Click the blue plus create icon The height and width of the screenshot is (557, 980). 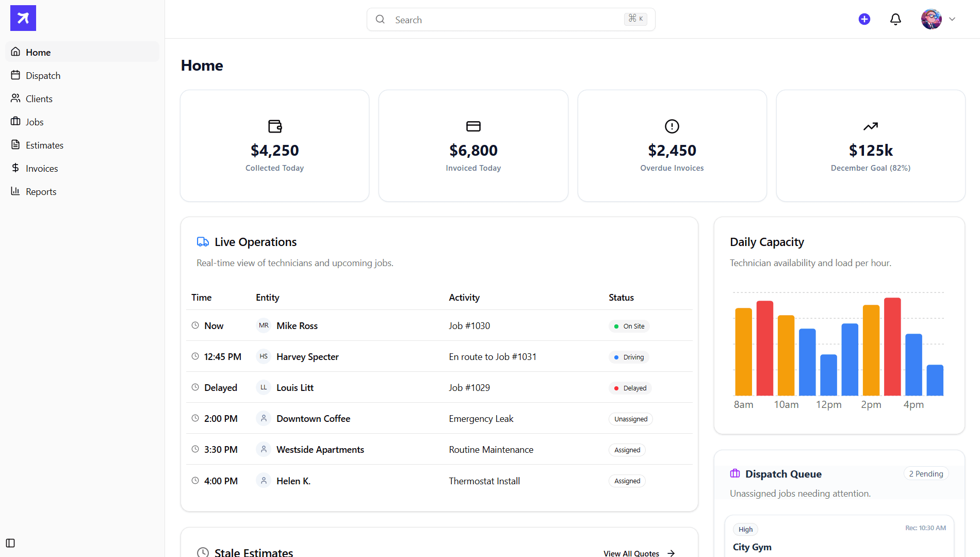pos(864,20)
